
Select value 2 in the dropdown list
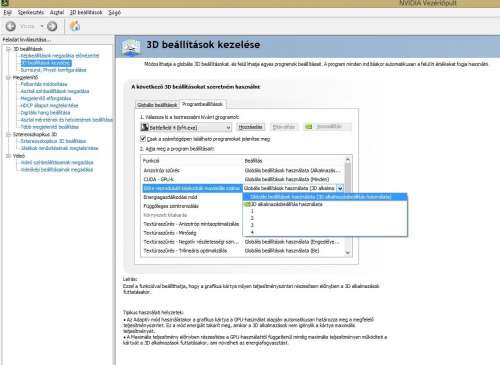(325, 218)
